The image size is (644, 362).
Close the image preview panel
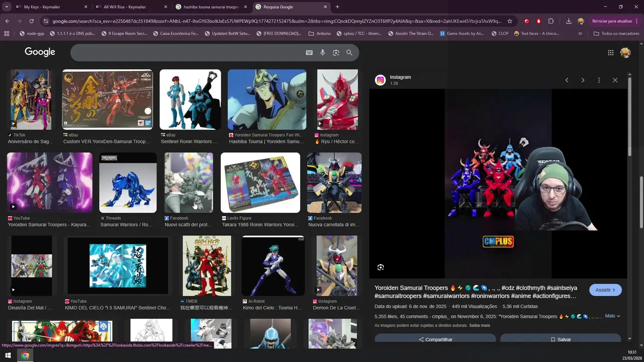(x=615, y=80)
